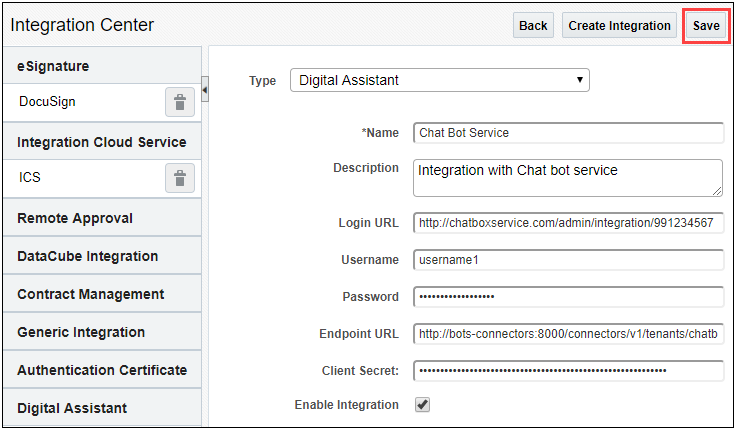Expand the Integration Cloud Service section

pos(102,142)
